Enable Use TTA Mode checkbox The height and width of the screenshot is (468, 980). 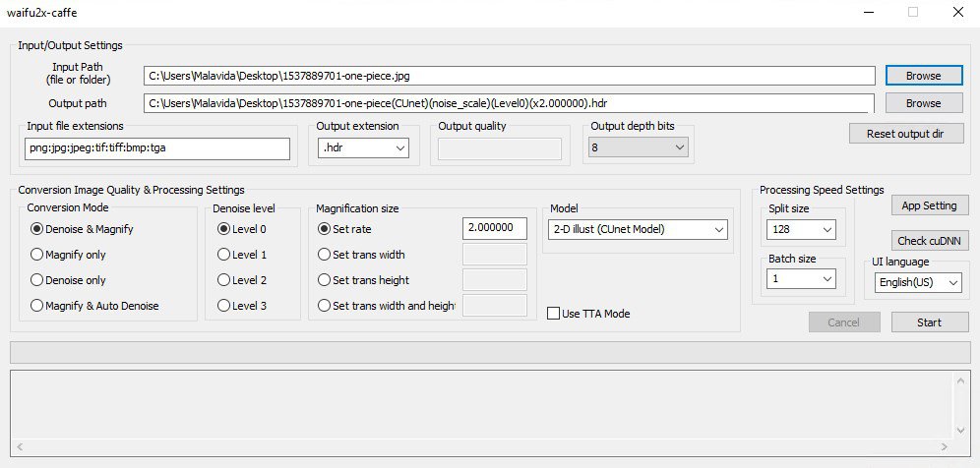pyautogui.click(x=554, y=314)
